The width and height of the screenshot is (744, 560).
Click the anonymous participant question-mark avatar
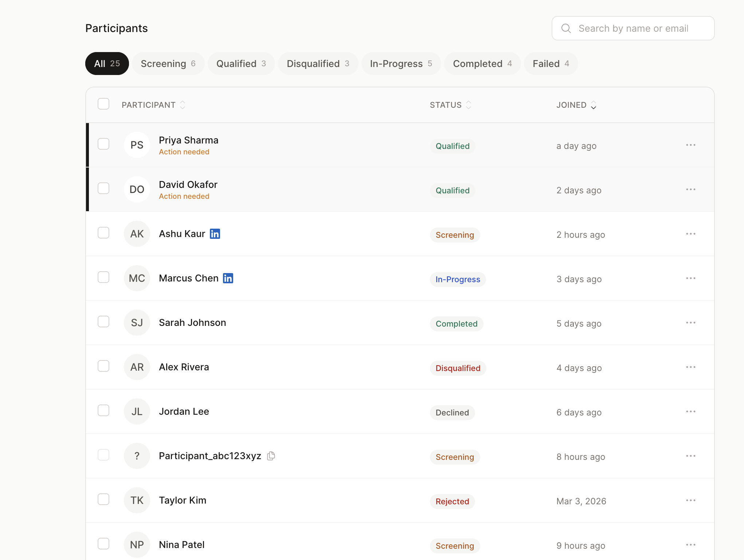point(137,456)
